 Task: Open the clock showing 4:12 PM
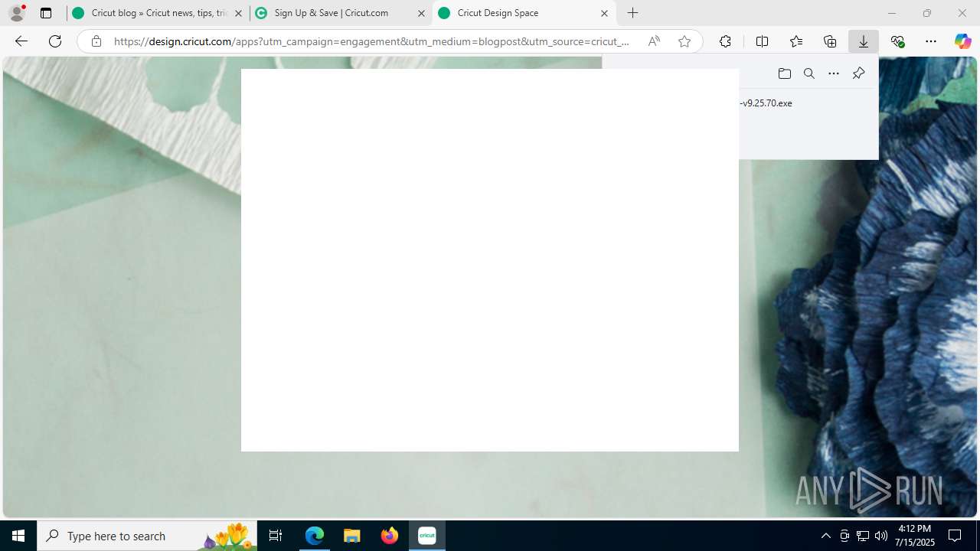tap(916, 536)
